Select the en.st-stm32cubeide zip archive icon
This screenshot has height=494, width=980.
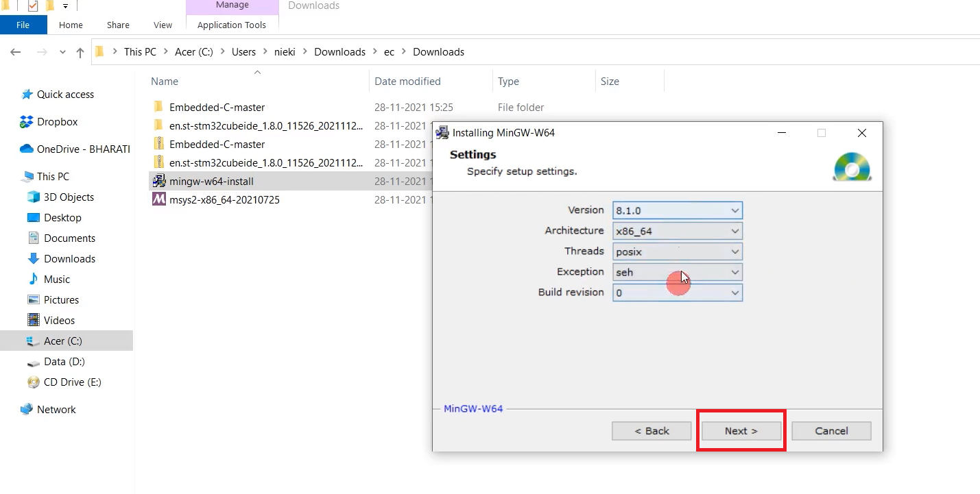(x=158, y=162)
